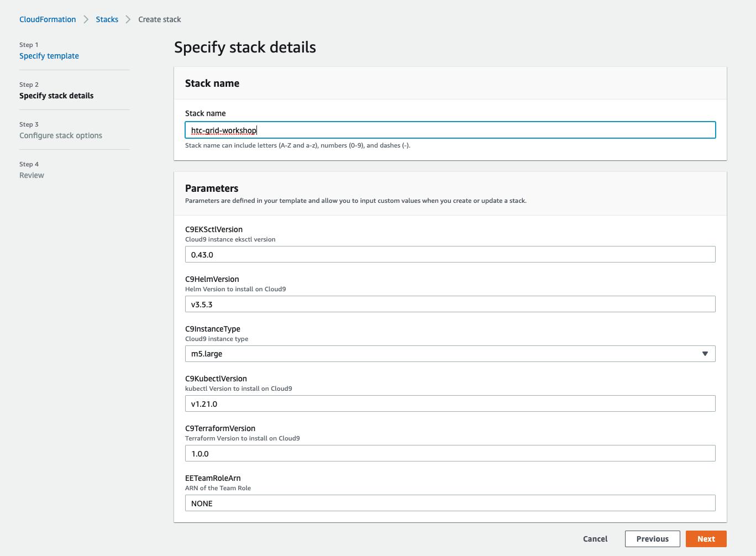Screen dimensions: 756x556
Task: Click the orange Next button
Action: 706,539
